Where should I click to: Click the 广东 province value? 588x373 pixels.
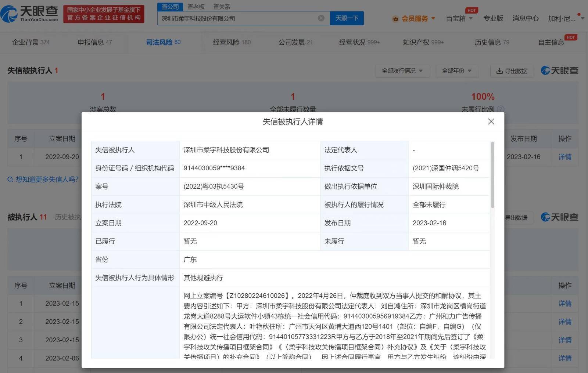[x=190, y=259]
